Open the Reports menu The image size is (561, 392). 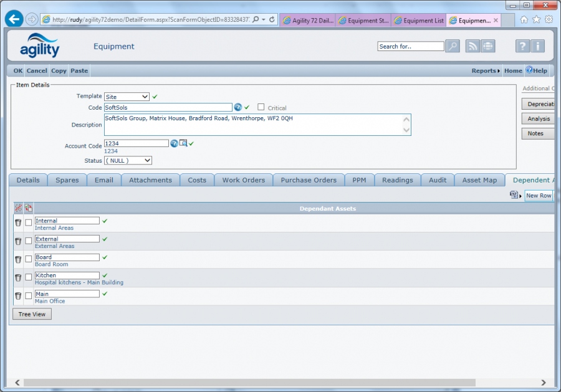point(485,71)
